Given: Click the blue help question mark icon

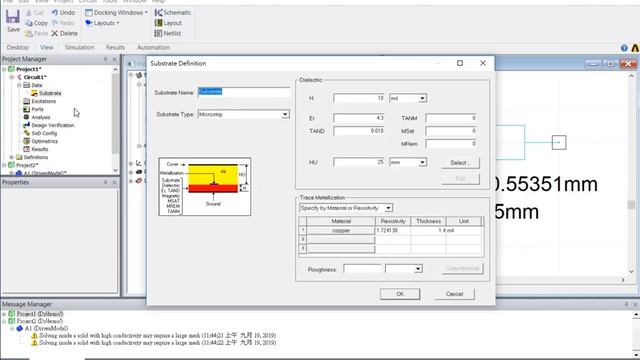Looking at the screenshot, I should (x=624, y=48).
